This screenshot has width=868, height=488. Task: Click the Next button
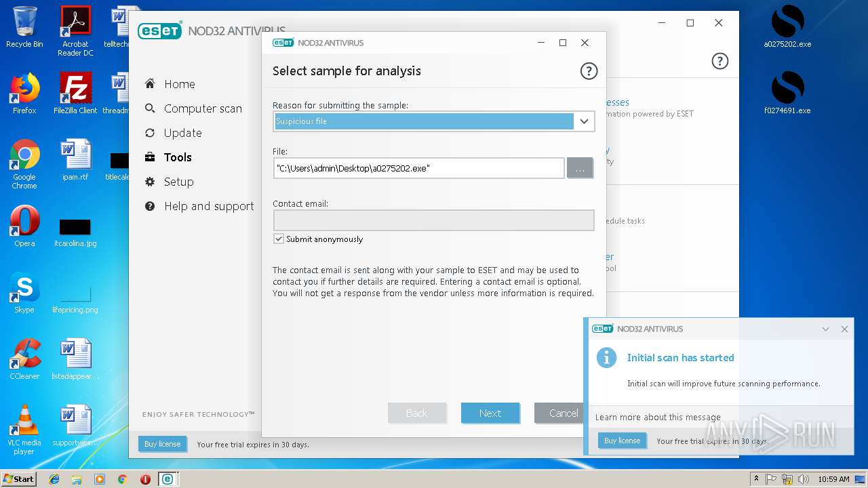click(490, 413)
